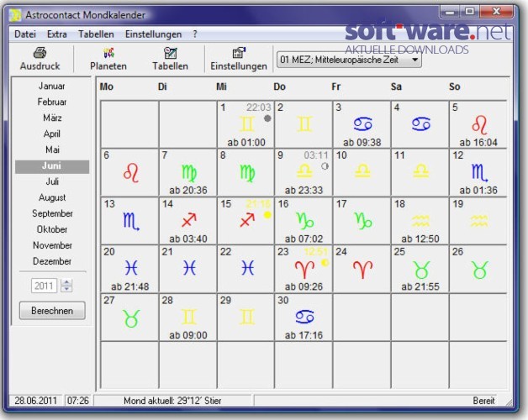The width and height of the screenshot is (528, 420).
Task: Click the text 'ab 23:33' on June 9
Action: click(x=304, y=191)
